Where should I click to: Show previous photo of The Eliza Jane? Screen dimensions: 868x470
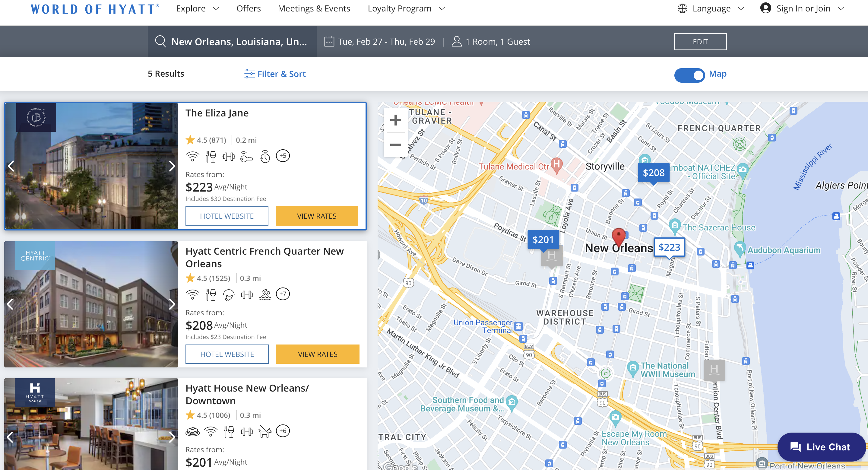pyautogui.click(x=11, y=166)
